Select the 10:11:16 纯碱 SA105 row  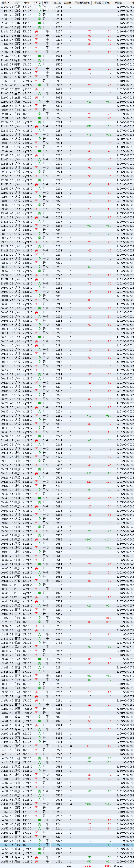point(67,577)
